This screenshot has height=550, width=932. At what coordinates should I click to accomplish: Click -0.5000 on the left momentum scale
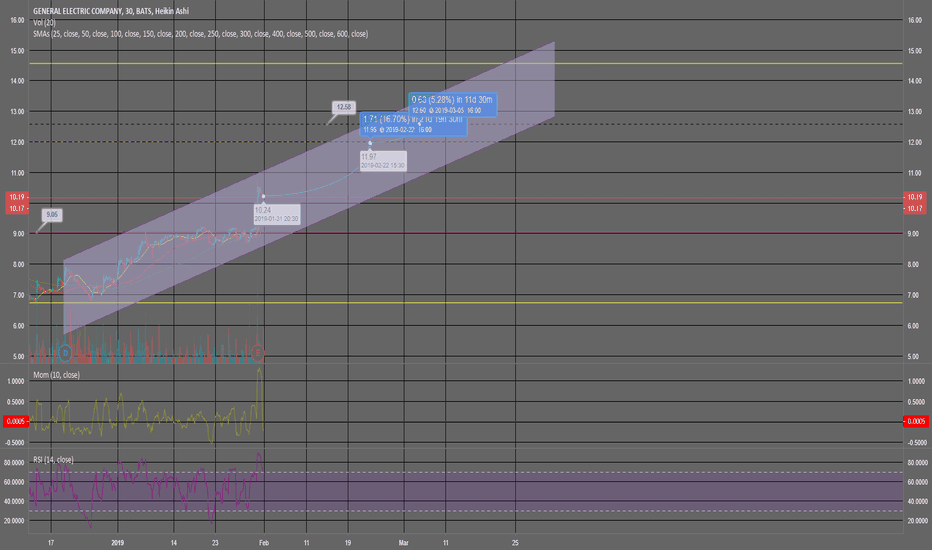pyautogui.click(x=15, y=443)
